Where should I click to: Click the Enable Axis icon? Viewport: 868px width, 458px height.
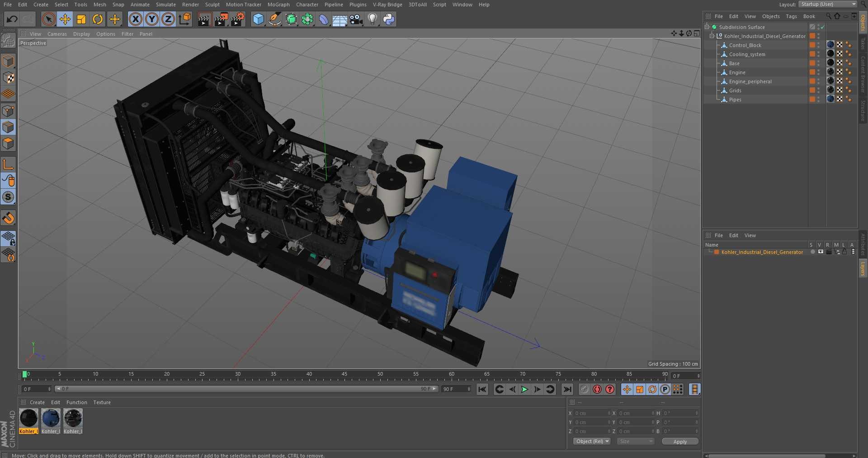pyautogui.click(x=8, y=164)
